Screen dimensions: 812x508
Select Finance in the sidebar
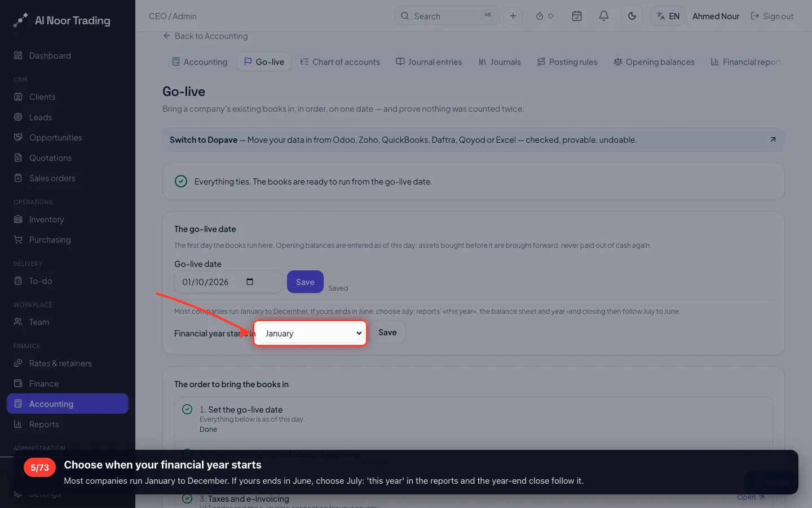[68, 383]
